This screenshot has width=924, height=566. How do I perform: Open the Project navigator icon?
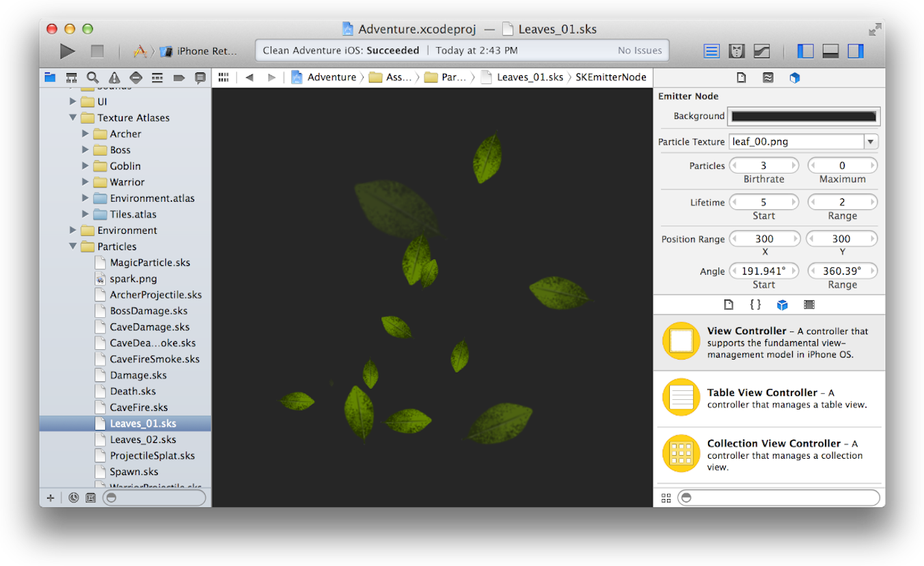pyautogui.click(x=50, y=77)
